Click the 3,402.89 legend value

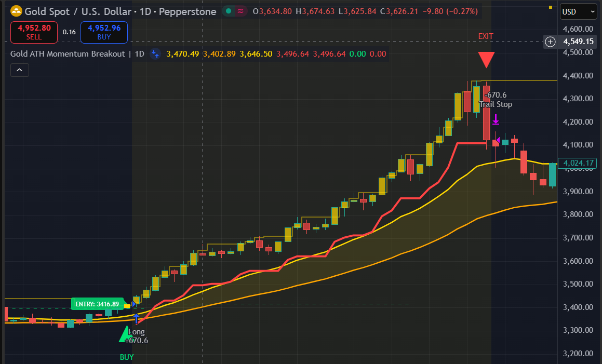219,54
